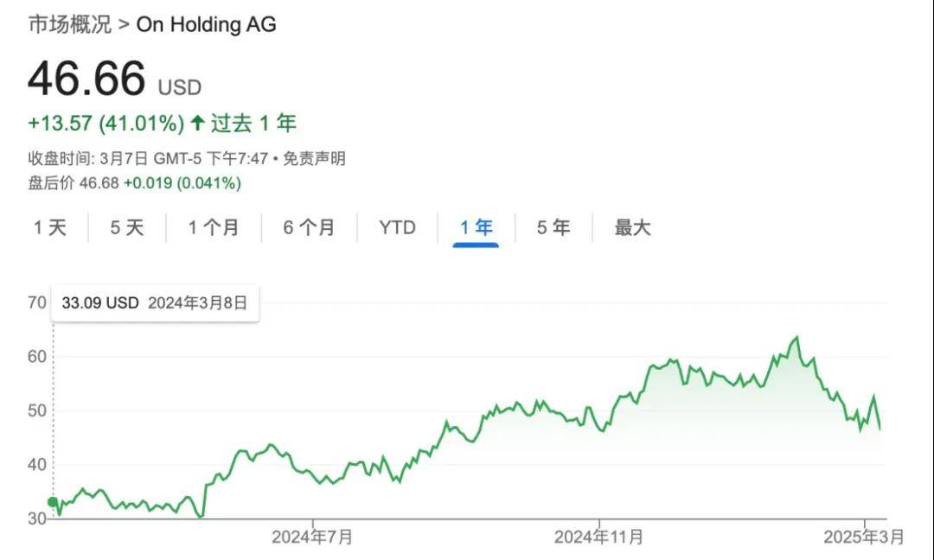Image resolution: width=934 pixels, height=560 pixels.
Task: Switch to the 1天 range tab
Action: tap(50, 228)
